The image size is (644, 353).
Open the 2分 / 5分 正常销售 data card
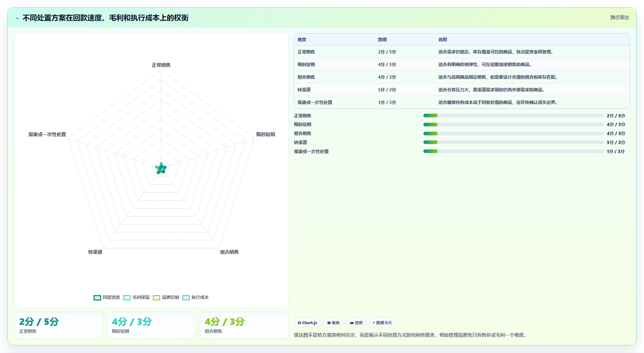(58, 325)
